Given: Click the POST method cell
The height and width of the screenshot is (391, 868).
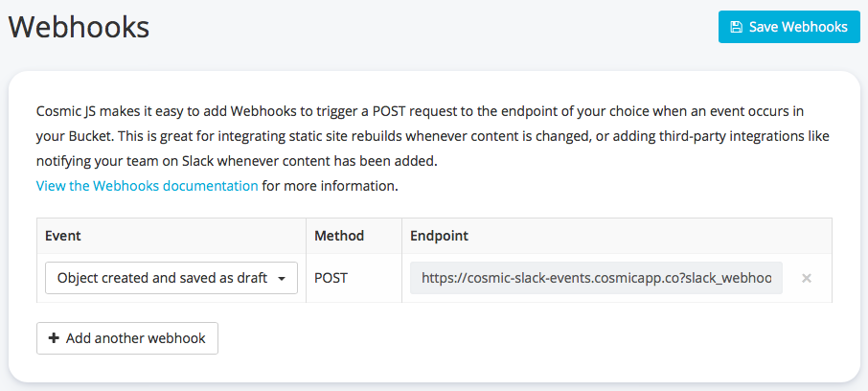Looking at the screenshot, I should [331, 278].
